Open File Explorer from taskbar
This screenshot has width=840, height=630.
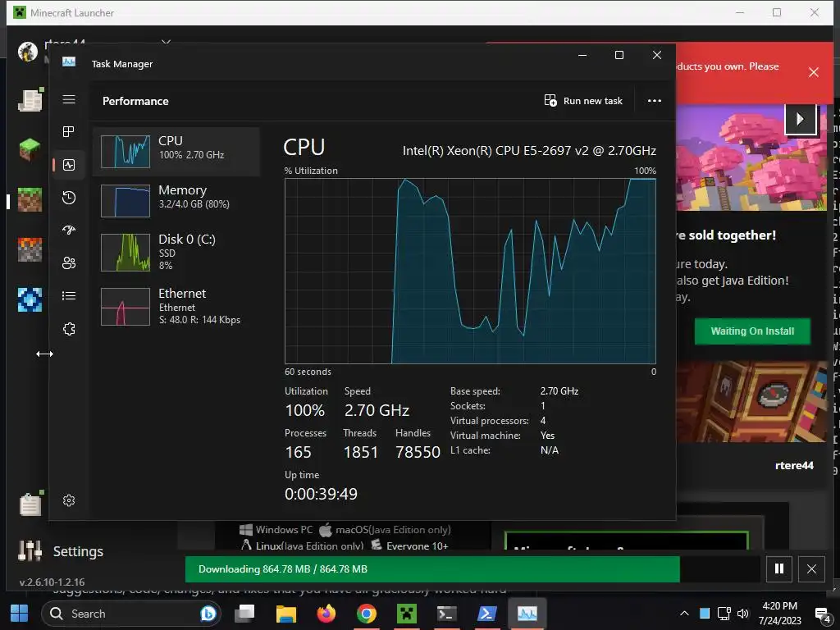pyautogui.click(x=286, y=614)
